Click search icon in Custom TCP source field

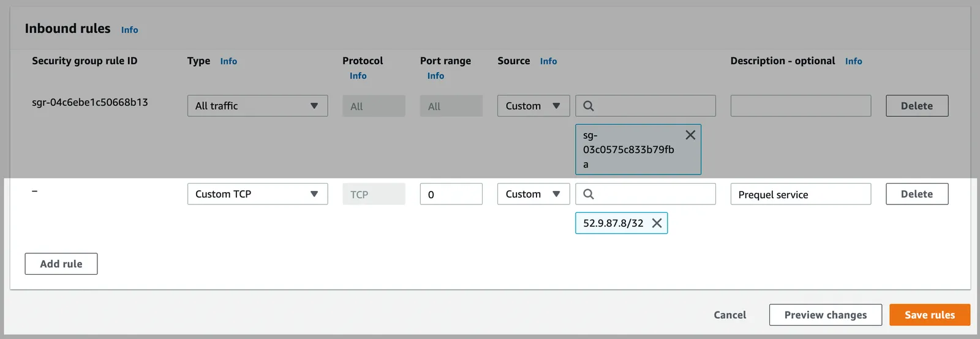point(589,194)
